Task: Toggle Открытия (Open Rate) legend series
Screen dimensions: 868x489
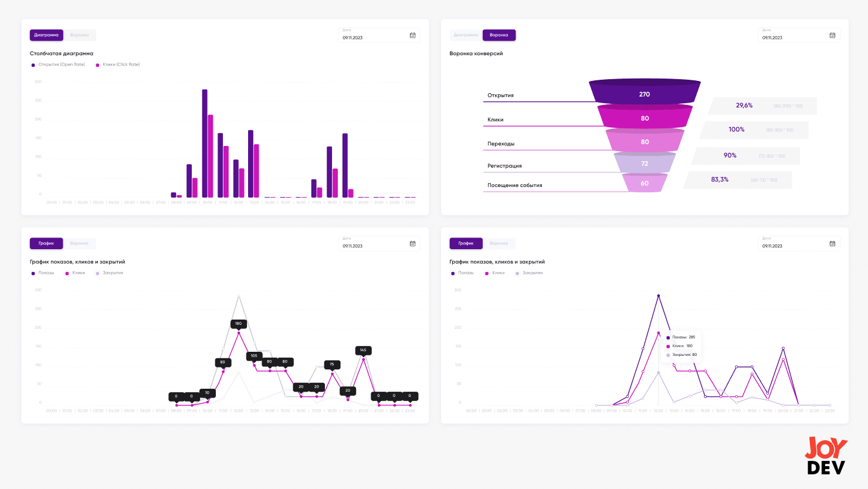Action: 58,64
